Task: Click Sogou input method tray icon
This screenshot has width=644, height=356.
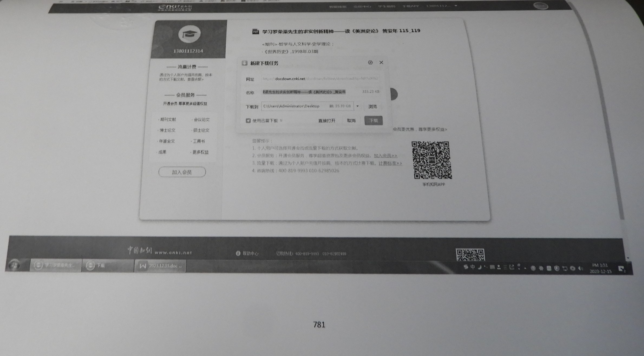Action: (x=466, y=267)
